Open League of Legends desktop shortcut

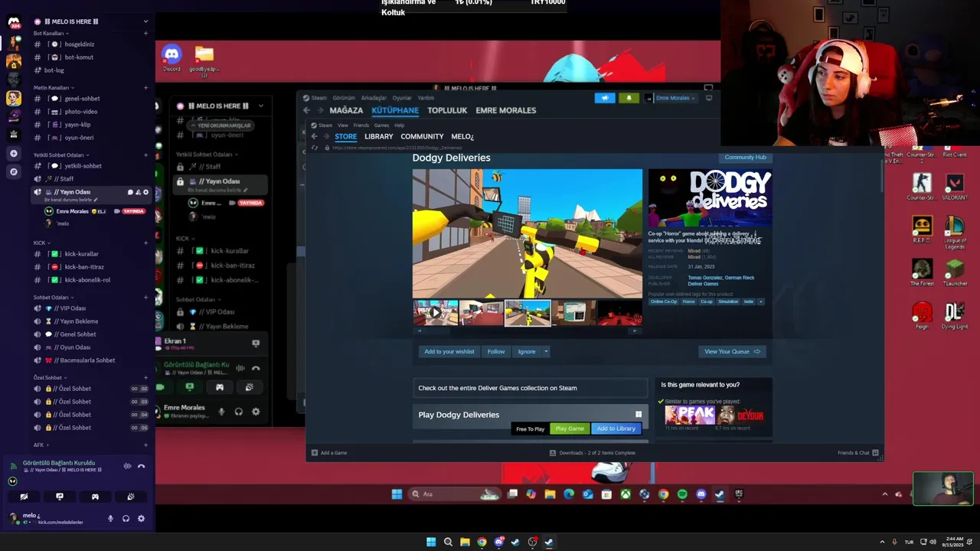[x=954, y=233]
